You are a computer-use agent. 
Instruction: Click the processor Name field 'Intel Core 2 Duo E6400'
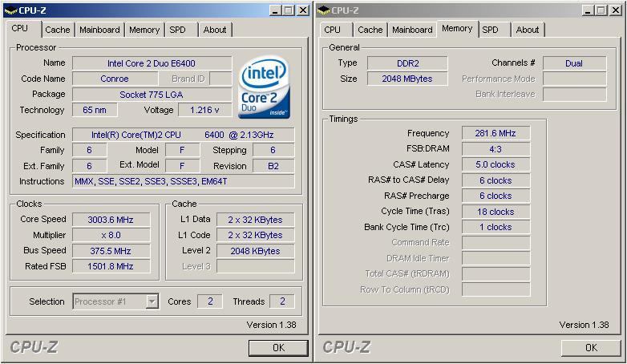(152, 63)
